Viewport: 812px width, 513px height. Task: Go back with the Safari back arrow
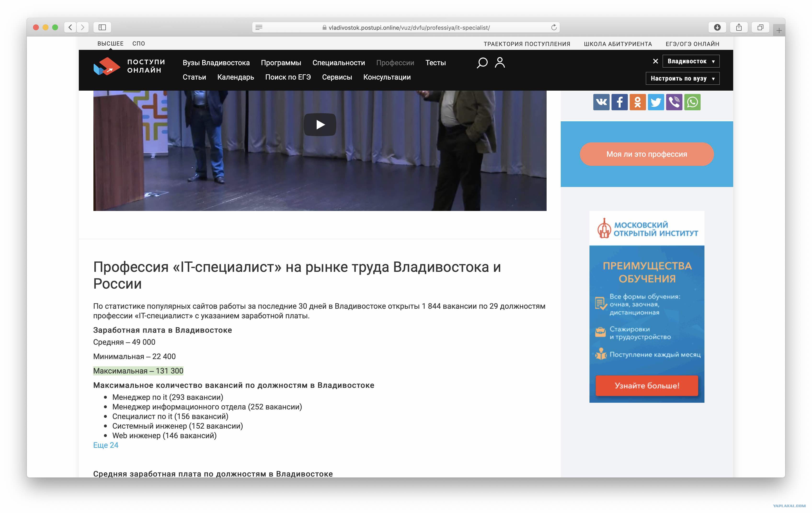tap(70, 27)
